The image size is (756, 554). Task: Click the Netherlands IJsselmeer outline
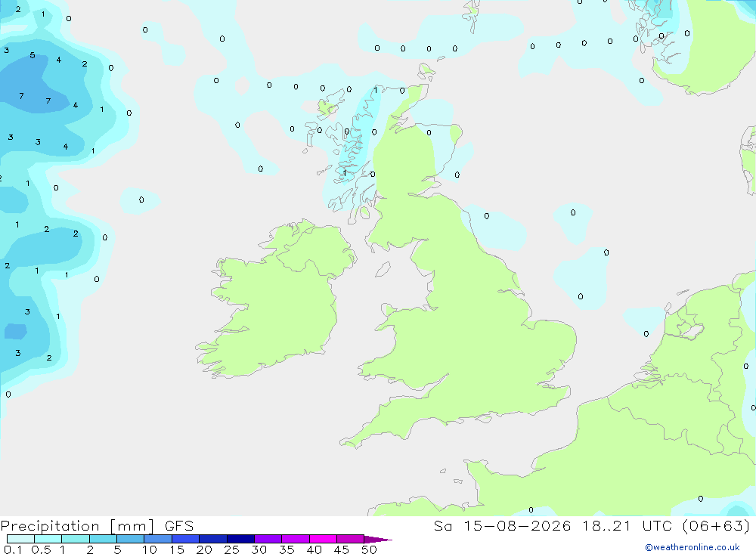[689, 330]
